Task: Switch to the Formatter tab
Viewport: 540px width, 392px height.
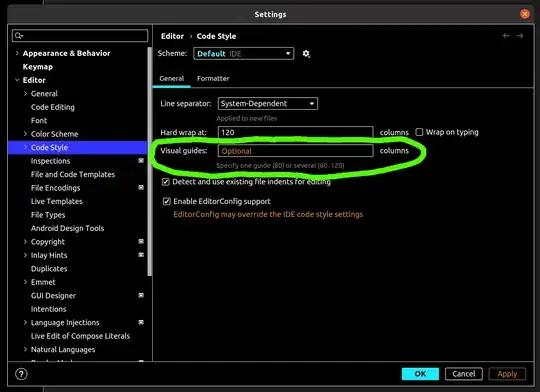Action: 213,79
